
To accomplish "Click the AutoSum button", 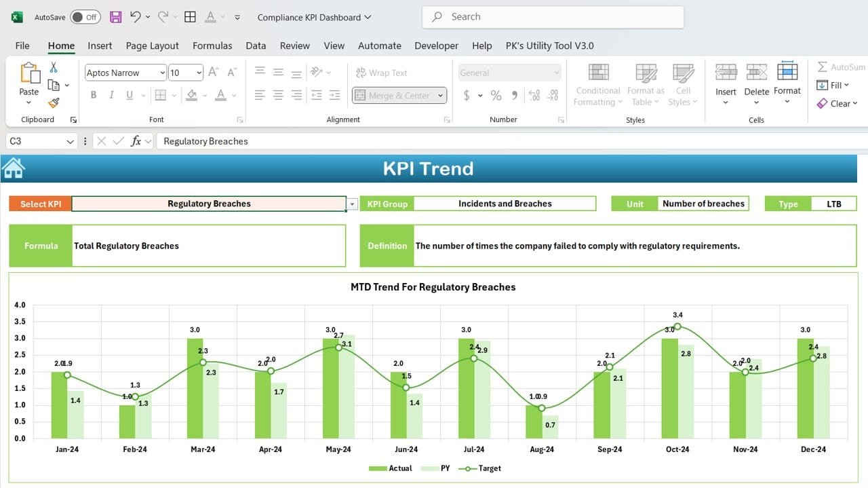I will click(x=841, y=67).
